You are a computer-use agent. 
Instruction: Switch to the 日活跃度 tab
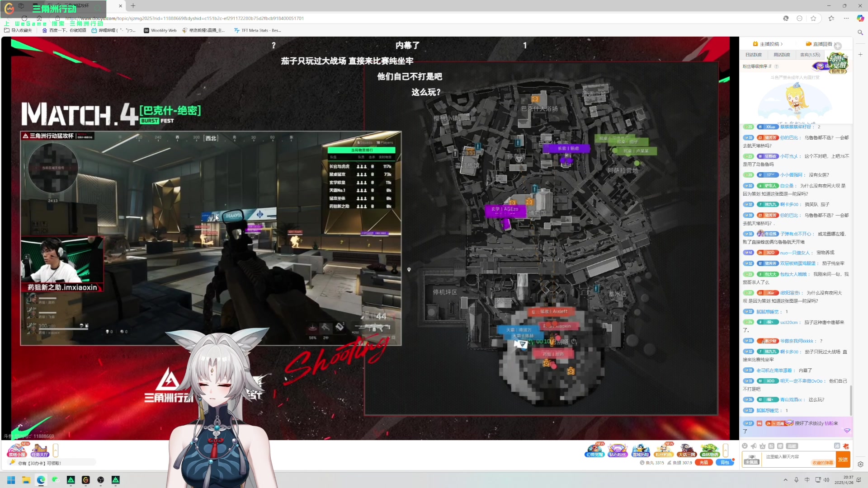[x=754, y=55]
